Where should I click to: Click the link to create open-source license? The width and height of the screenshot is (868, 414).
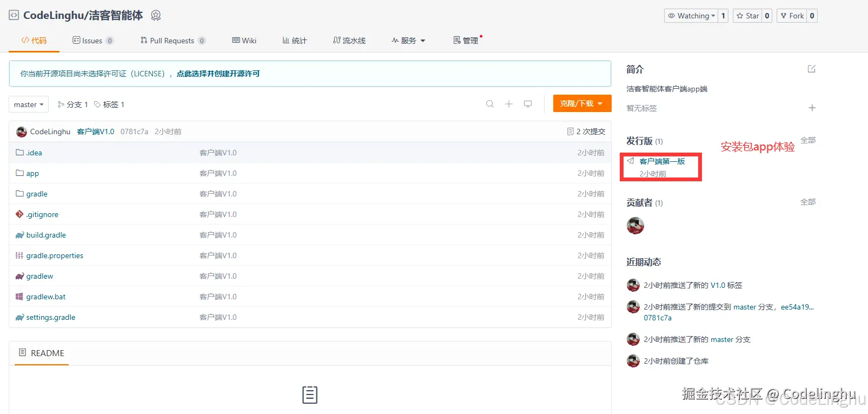[218, 74]
